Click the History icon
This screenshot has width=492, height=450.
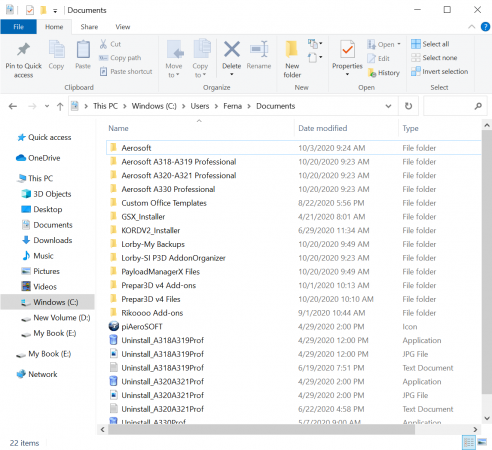coord(372,73)
